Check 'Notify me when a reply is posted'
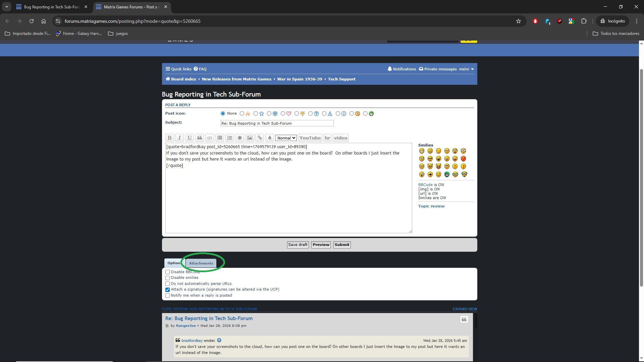644x362 pixels. [x=168, y=295]
